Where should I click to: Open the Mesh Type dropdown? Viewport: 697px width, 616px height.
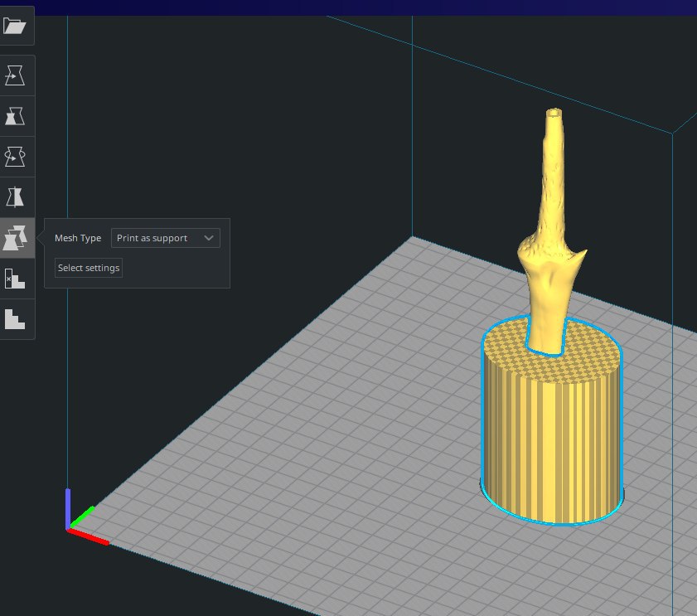click(166, 238)
